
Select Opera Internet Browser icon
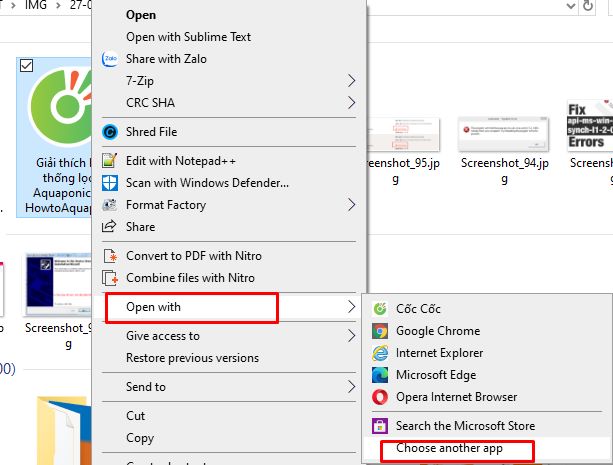pos(380,397)
